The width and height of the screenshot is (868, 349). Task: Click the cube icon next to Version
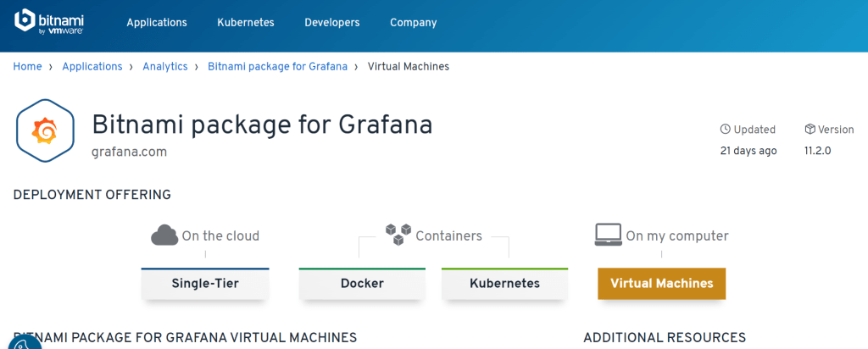tap(810, 129)
